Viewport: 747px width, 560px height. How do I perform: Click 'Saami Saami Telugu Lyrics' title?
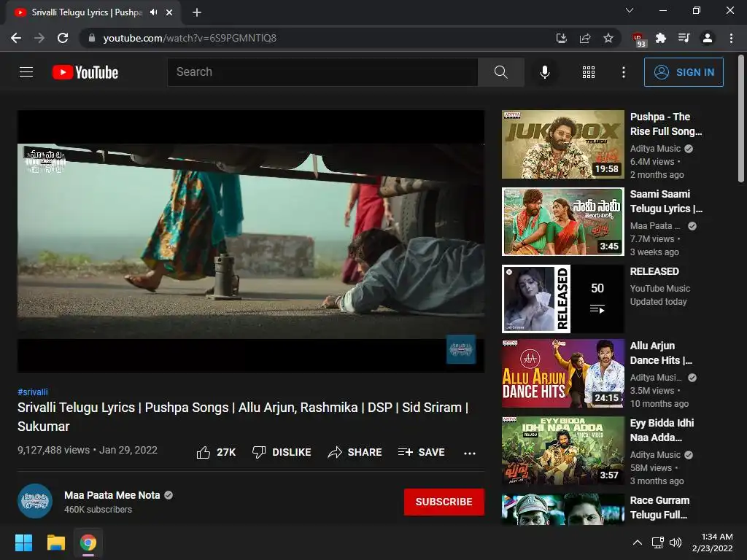pyautogui.click(x=666, y=201)
